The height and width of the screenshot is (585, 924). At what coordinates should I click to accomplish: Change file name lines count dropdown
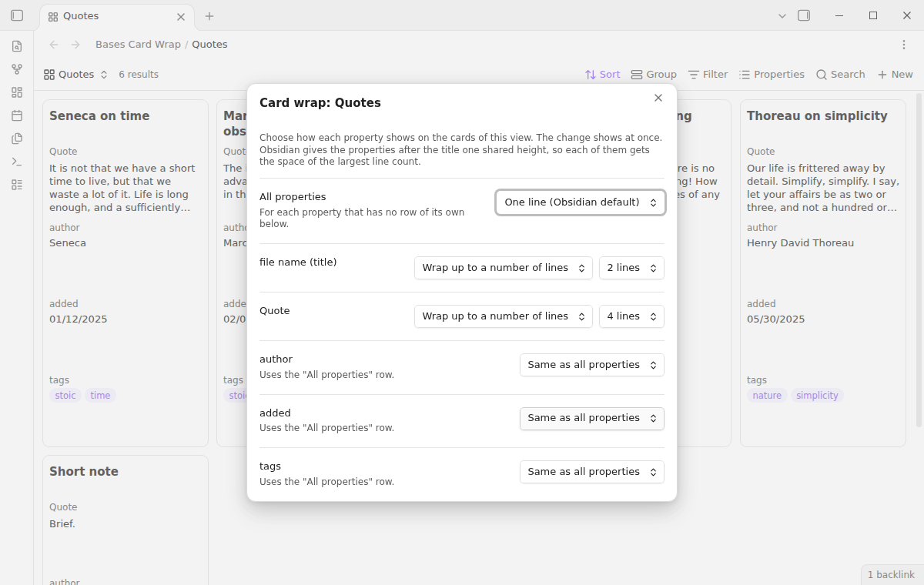[631, 268]
